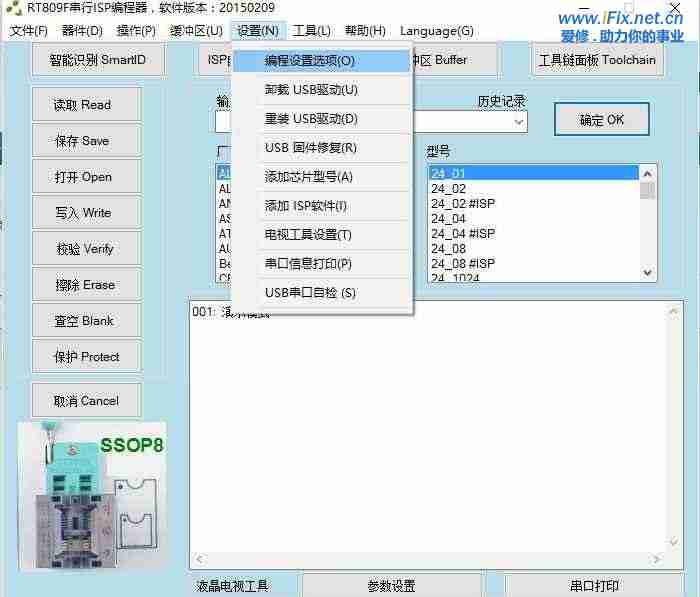Run USB串口自检 (S)
700x597 pixels.
pos(321,293)
